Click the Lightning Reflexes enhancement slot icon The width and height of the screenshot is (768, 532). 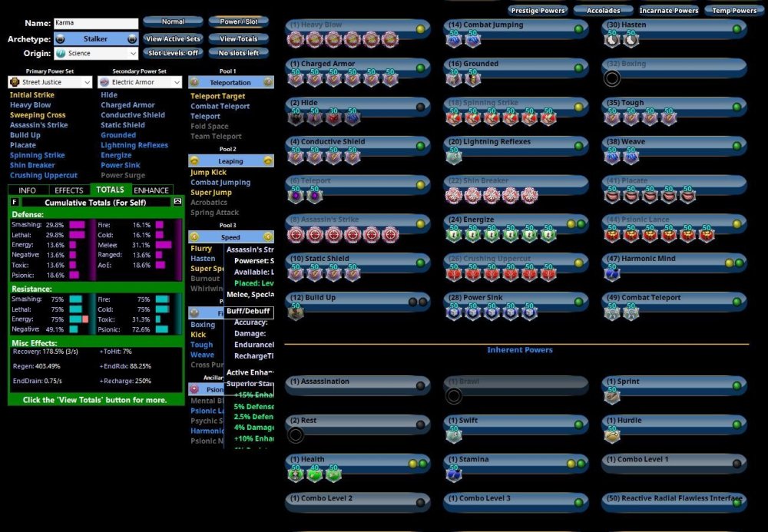tap(454, 156)
